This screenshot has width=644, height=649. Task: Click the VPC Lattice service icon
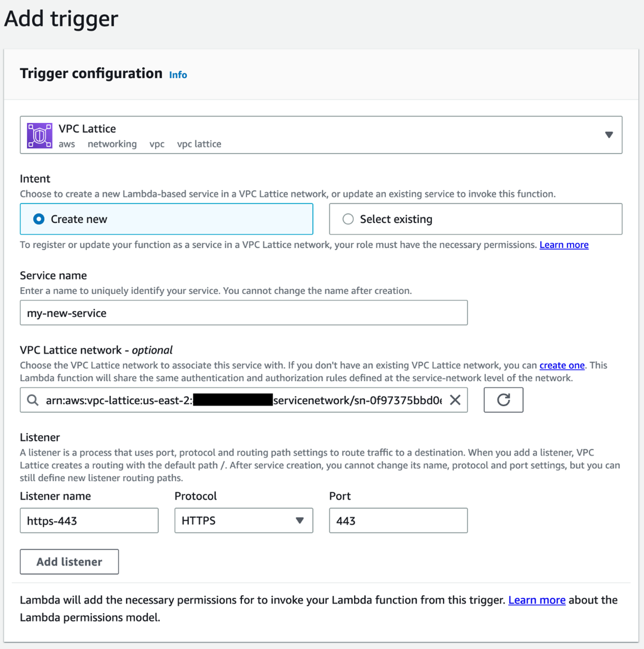(39, 136)
